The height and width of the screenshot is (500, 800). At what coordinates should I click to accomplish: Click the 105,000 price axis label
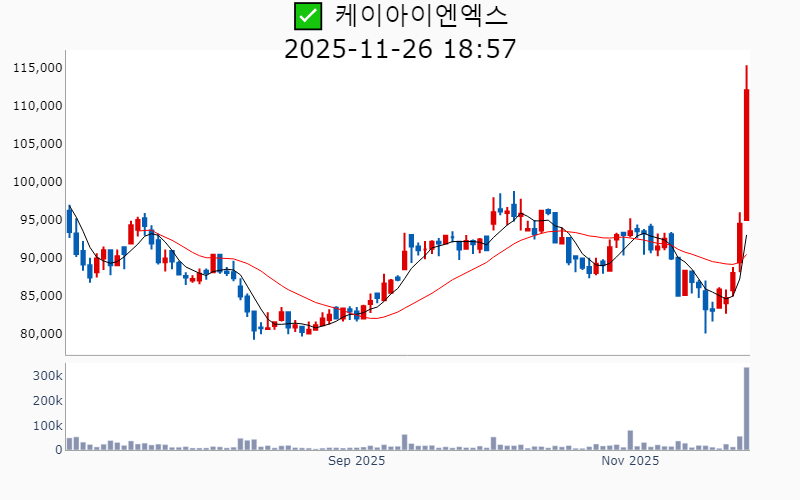click(38, 144)
